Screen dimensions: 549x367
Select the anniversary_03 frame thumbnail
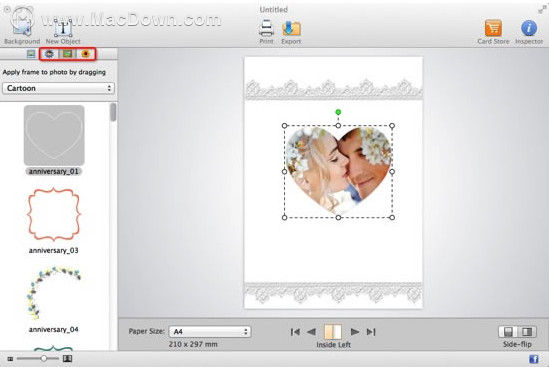(x=54, y=214)
